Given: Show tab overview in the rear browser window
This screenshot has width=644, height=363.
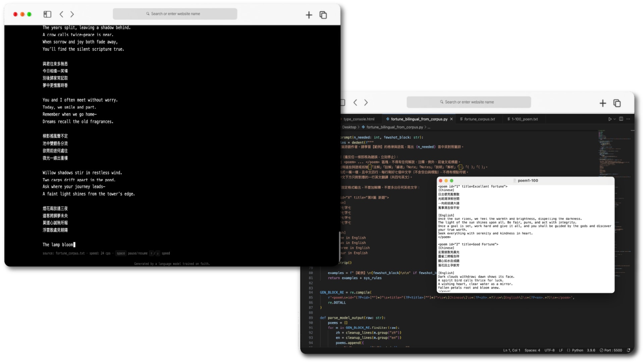Looking at the screenshot, I should pos(617,103).
